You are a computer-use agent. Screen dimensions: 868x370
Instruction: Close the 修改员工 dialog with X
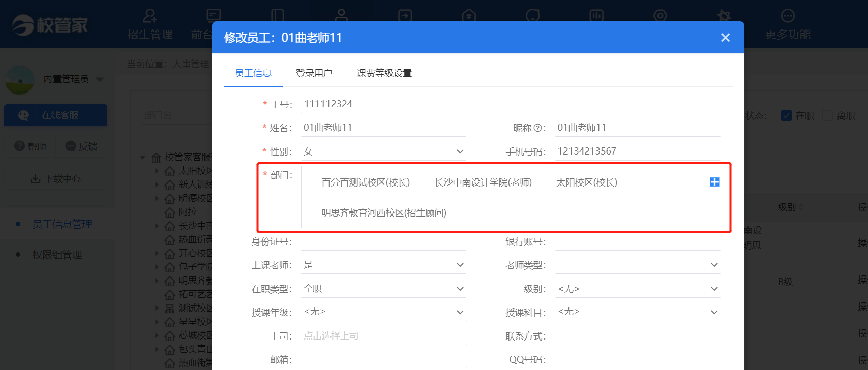(x=726, y=38)
